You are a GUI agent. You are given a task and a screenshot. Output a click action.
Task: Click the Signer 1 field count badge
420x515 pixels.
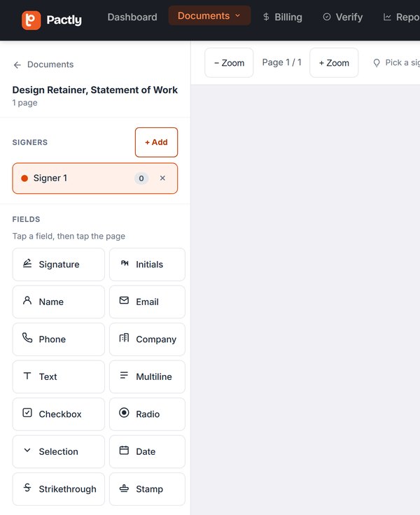pyautogui.click(x=141, y=178)
